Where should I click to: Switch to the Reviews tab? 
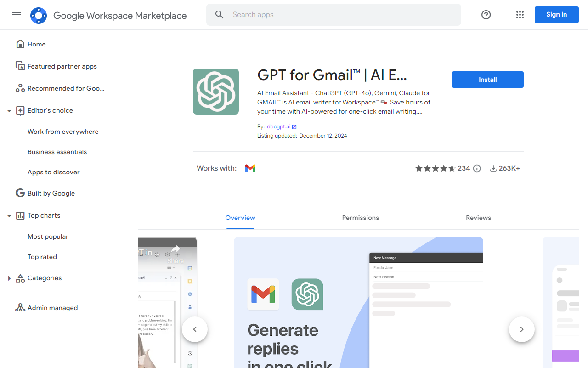(478, 218)
